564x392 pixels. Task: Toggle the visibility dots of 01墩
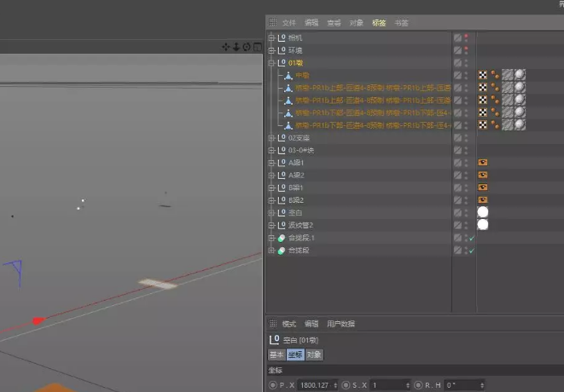click(x=466, y=63)
